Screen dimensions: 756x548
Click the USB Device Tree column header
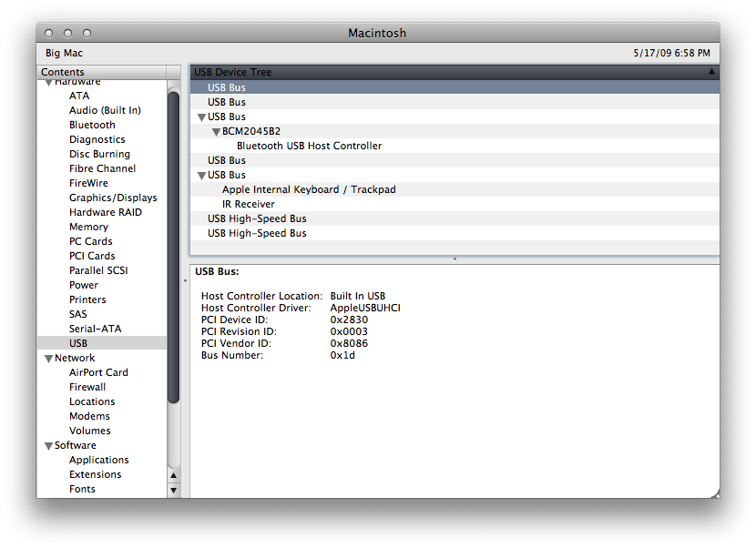(x=455, y=72)
